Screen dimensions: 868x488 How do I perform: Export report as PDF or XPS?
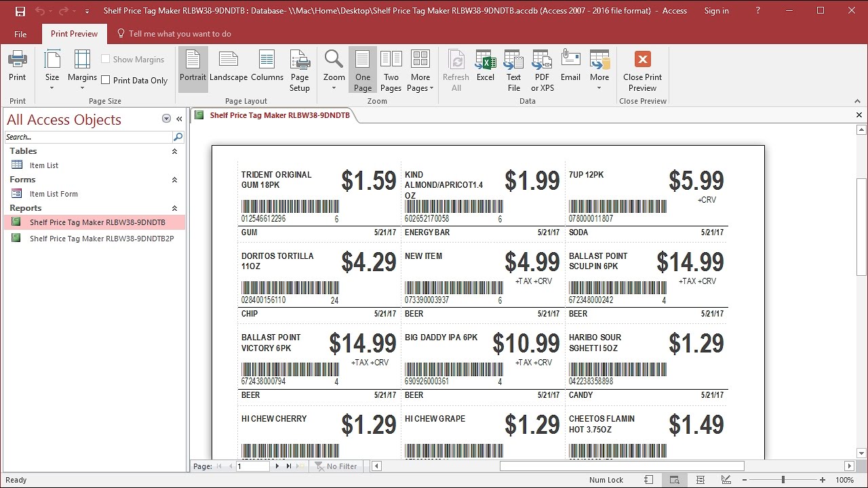(542, 70)
